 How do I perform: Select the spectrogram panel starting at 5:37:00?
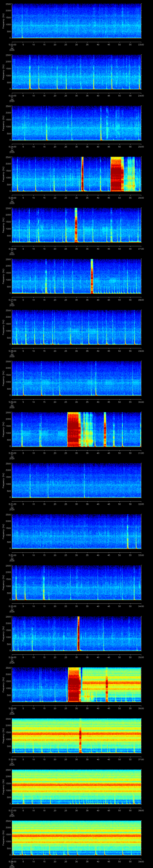(76, 787)
